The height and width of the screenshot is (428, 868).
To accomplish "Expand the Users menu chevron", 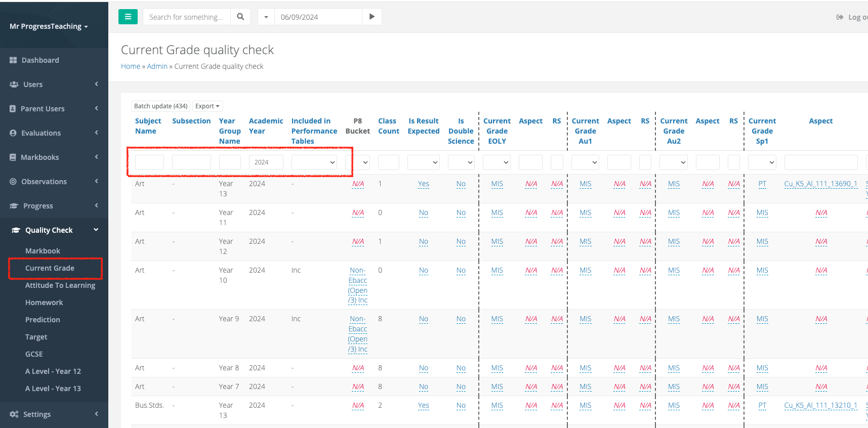I will [96, 84].
